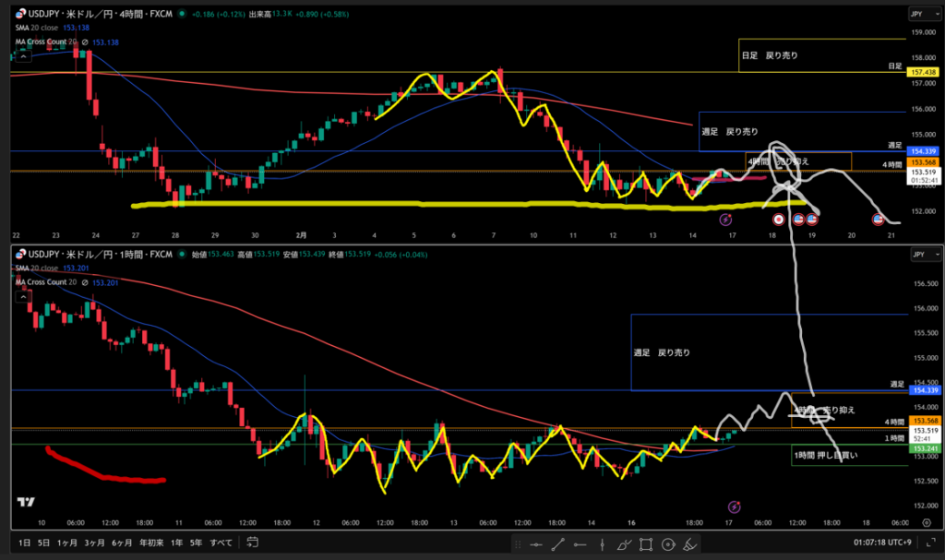
Task: Select the rectangle drawing tool
Action: (646, 543)
